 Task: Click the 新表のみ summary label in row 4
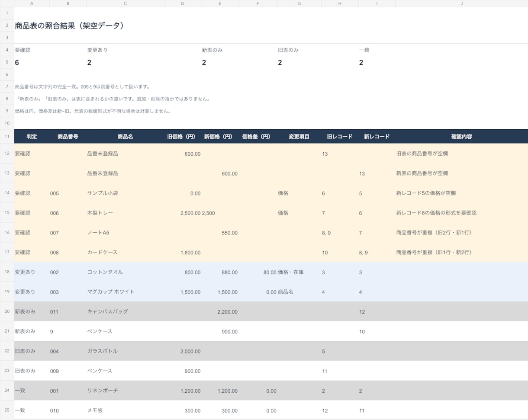[212, 50]
